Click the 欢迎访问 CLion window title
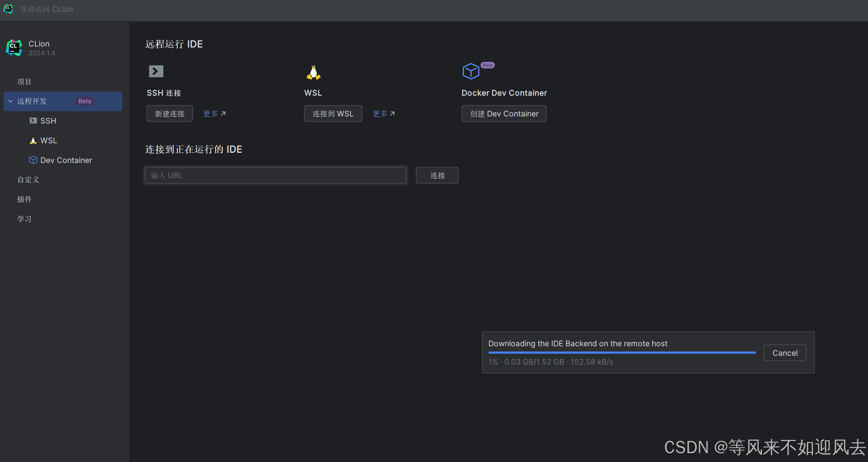 47,9
